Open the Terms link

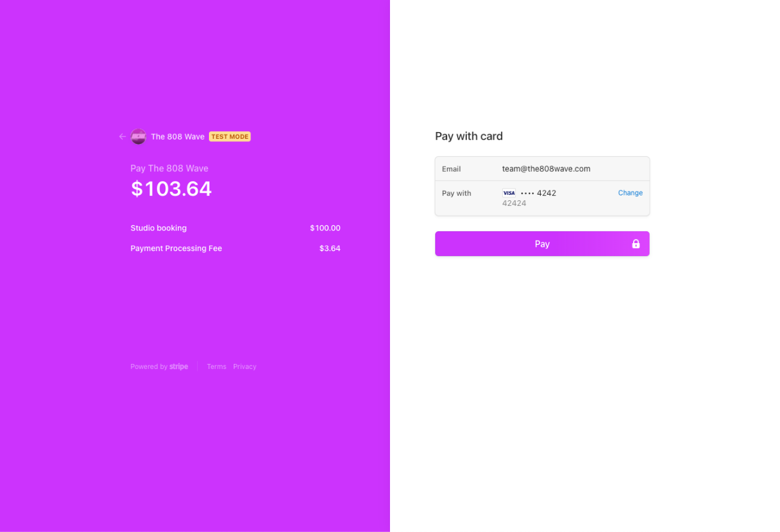pyautogui.click(x=216, y=366)
